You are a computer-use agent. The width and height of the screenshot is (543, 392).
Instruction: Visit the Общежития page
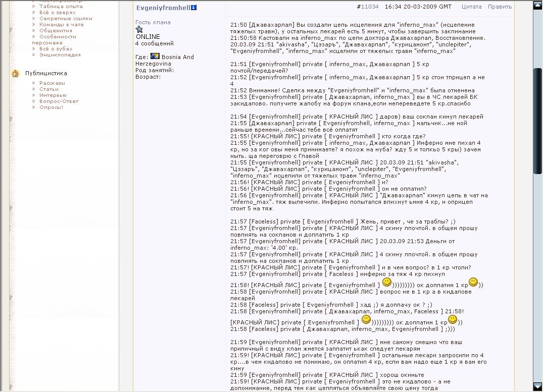(x=56, y=30)
